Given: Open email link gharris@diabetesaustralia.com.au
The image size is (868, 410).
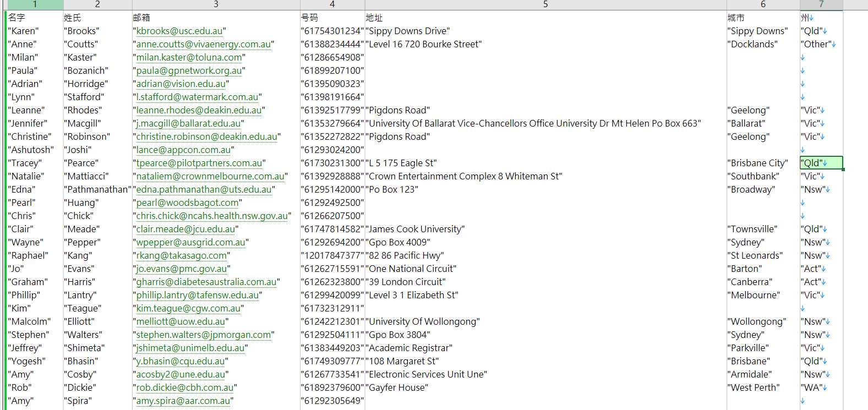Looking at the screenshot, I should (x=206, y=282).
